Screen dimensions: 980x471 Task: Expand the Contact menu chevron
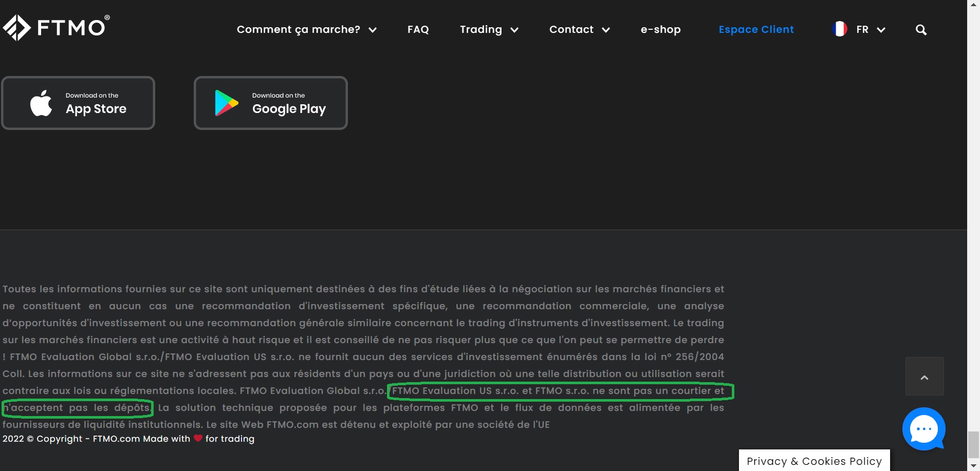pos(606,30)
